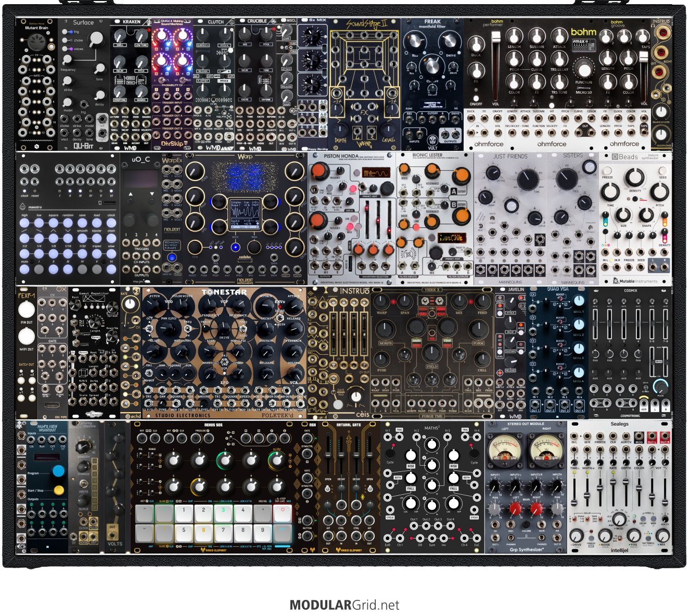Image resolution: width=690 pixels, height=616 pixels.
Task: Click the Input1 knob on Stereo Out Module
Action: (x=495, y=485)
